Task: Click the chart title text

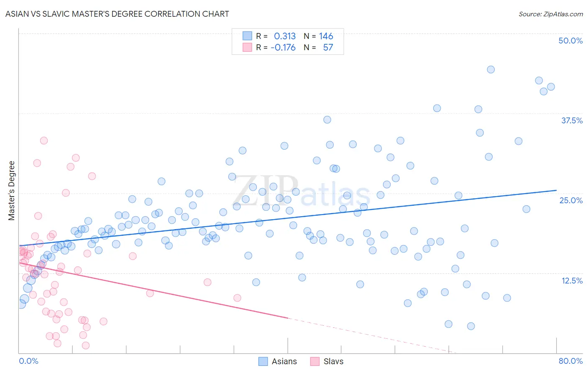Action: coord(117,14)
